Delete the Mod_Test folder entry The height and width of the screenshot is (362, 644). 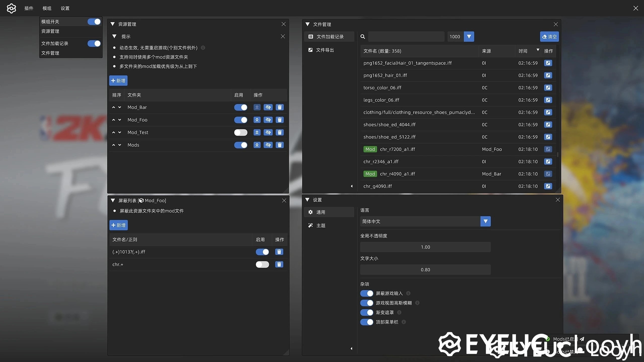279,132
